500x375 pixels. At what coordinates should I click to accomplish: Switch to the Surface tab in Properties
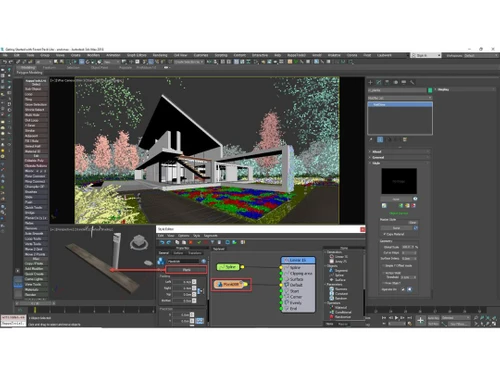tap(178, 253)
